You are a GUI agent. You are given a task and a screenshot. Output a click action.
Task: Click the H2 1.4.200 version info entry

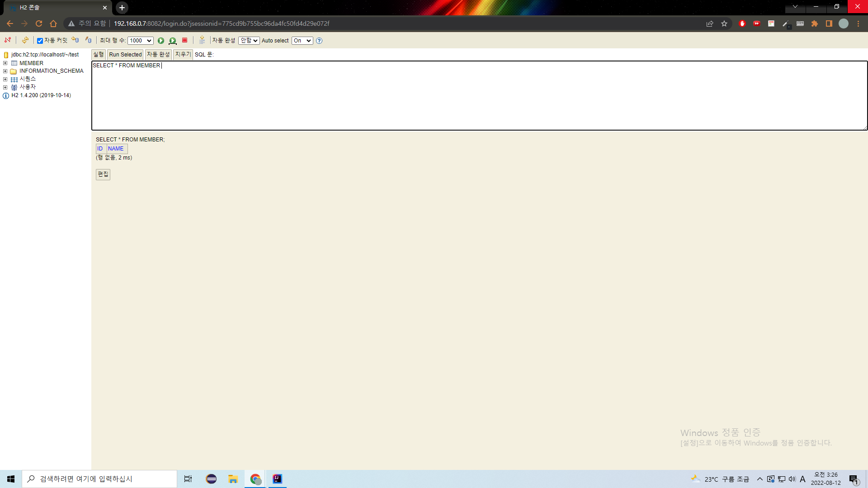tap(41, 95)
